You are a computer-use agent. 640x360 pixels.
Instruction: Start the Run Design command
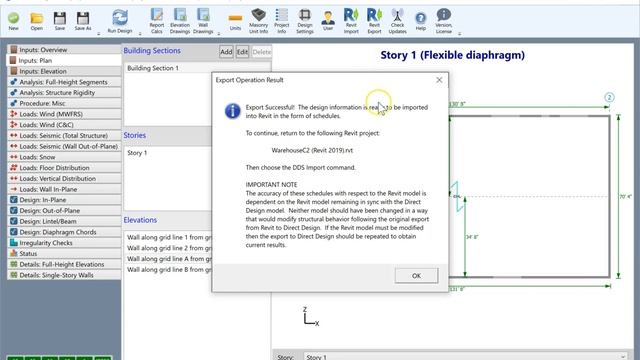(x=120, y=21)
